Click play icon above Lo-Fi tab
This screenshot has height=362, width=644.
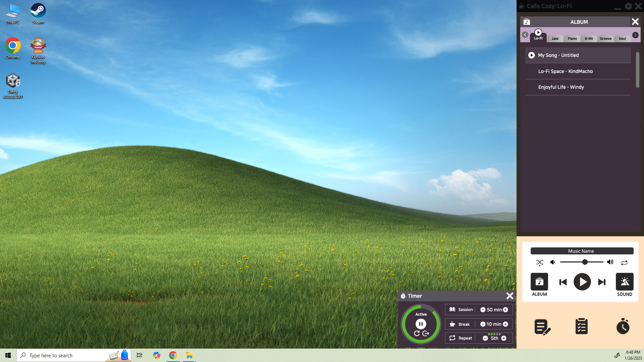pos(538,32)
